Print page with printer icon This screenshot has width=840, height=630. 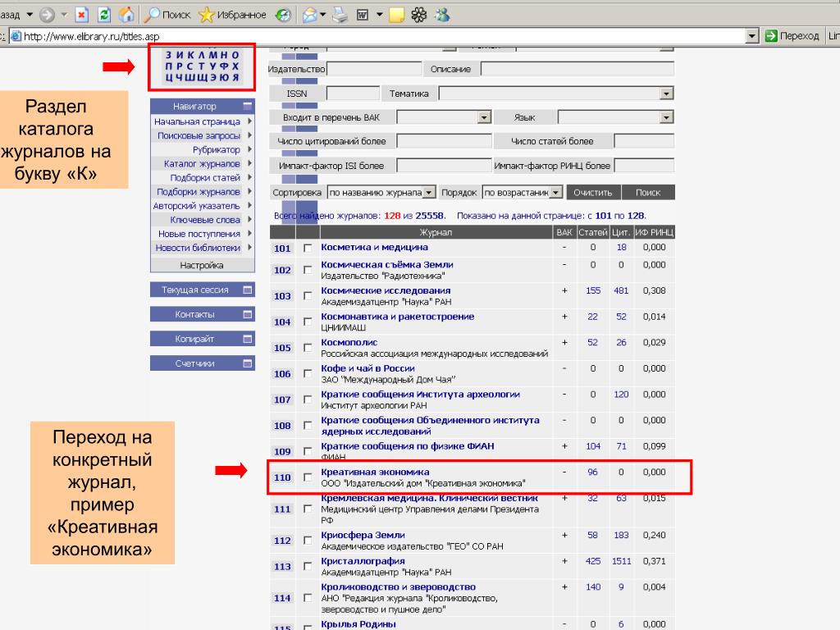pyautogui.click(x=340, y=15)
